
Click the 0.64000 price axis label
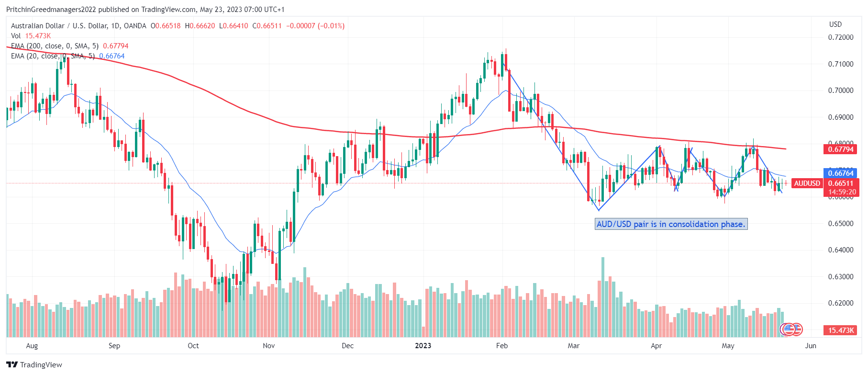click(841, 250)
